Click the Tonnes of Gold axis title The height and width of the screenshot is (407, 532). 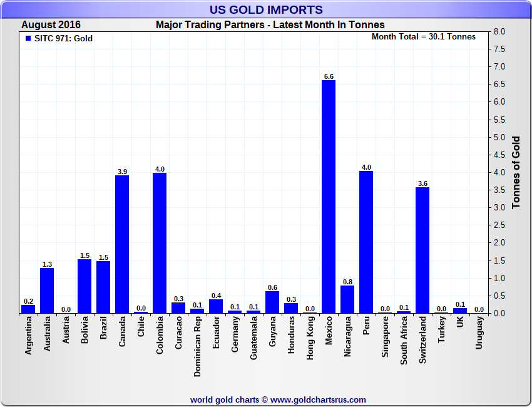coord(516,172)
